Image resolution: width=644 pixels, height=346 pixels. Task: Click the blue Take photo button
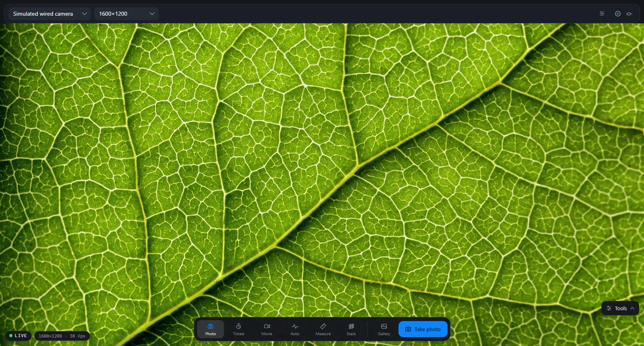(x=423, y=329)
